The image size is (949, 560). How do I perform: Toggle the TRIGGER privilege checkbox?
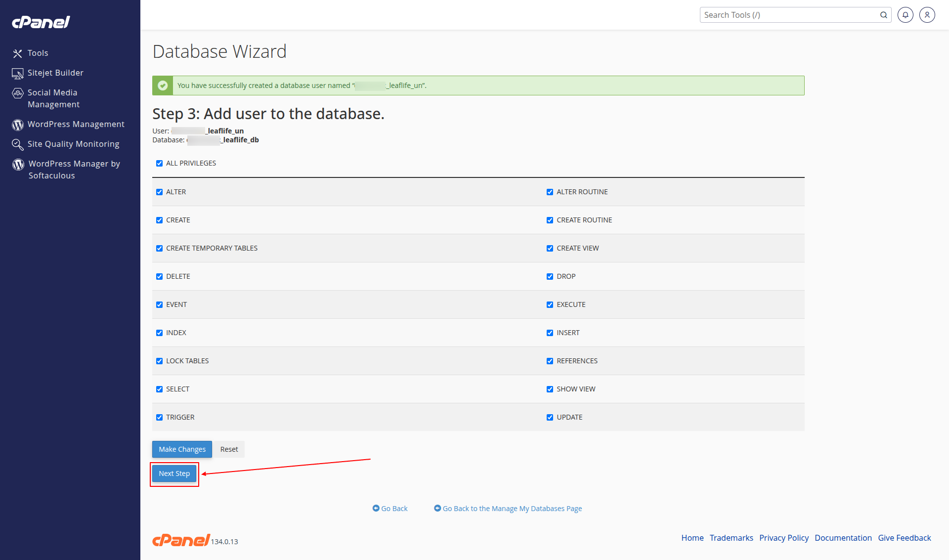click(x=159, y=417)
